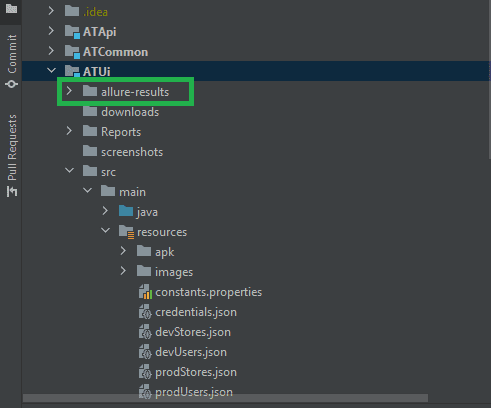Click the horizontal scrollbar of the project tree

pyautogui.click(x=225, y=398)
